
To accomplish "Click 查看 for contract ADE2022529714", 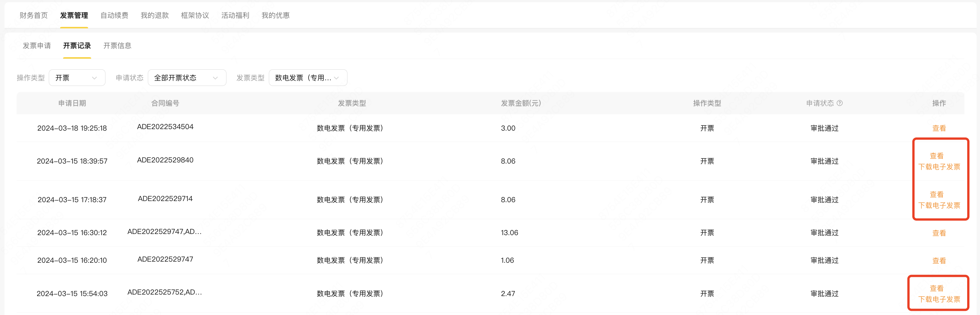I will point(937,194).
